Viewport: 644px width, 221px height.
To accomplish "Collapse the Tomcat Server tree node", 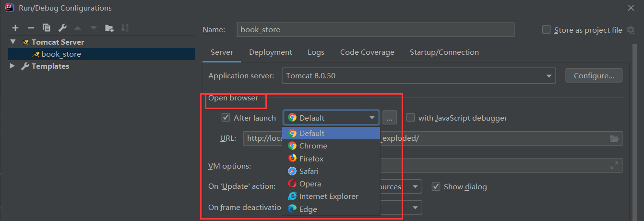I will pyautogui.click(x=12, y=42).
